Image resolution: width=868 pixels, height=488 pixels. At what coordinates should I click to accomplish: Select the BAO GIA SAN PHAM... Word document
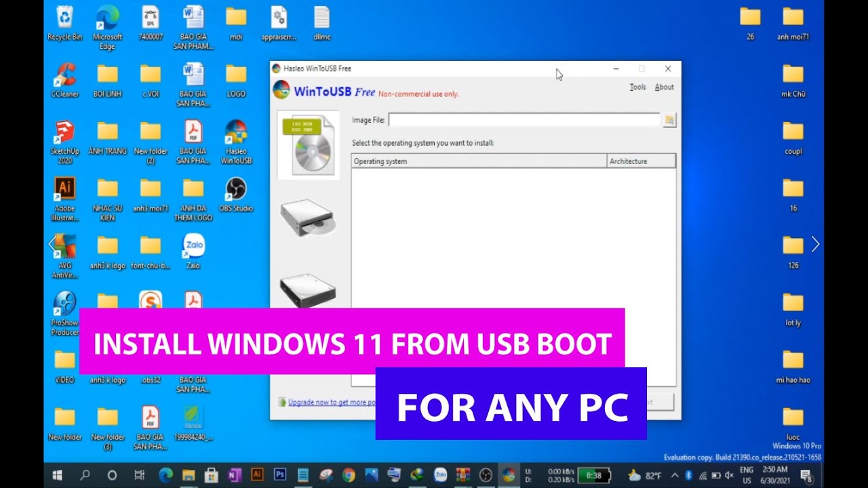pos(193,27)
